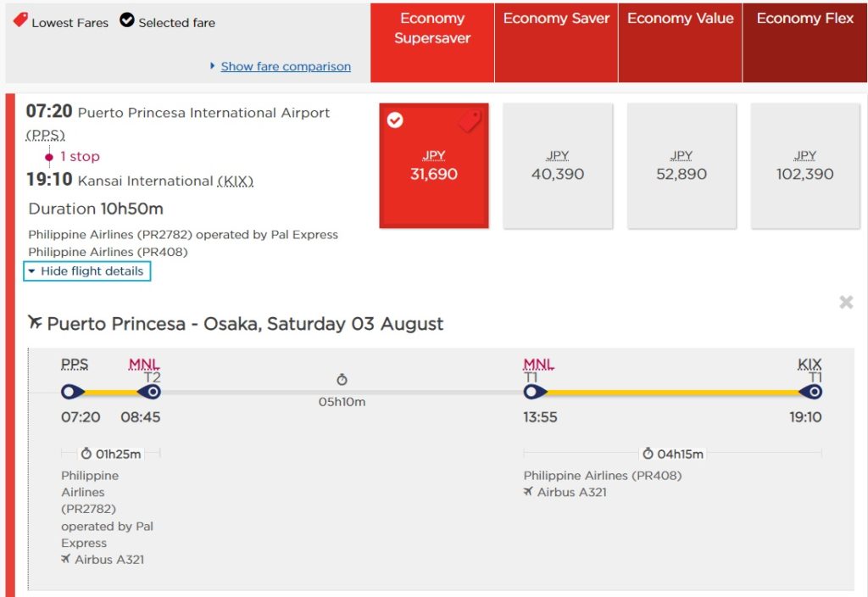Choose the Economy Value fare JPY 52,890
The height and width of the screenshot is (597, 868).
682,166
